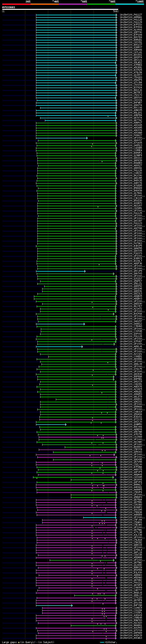Select the UniRef100_Q3SZG7 hit label
Image resolution: width=146 pixels, height=644 pixels.
click(x=131, y=279)
